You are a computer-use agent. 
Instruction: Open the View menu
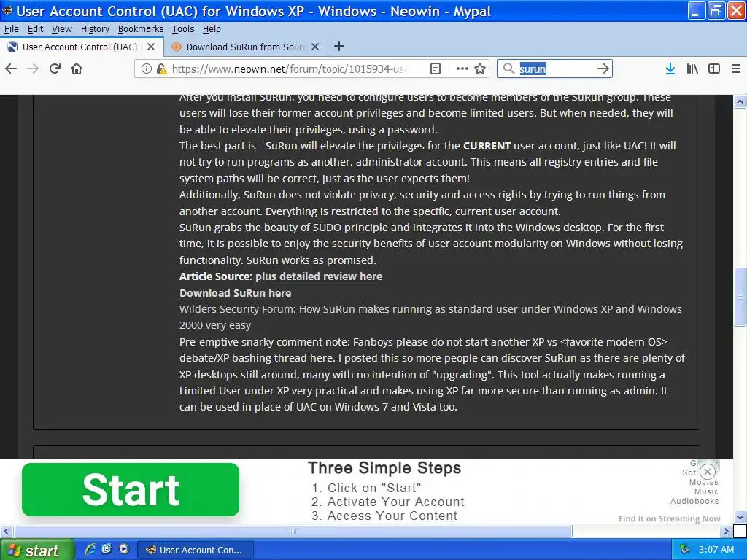coord(61,29)
